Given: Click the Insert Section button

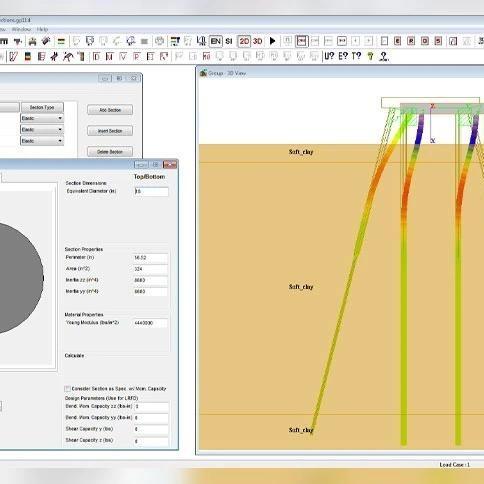Looking at the screenshot, I should coord(110,131).
